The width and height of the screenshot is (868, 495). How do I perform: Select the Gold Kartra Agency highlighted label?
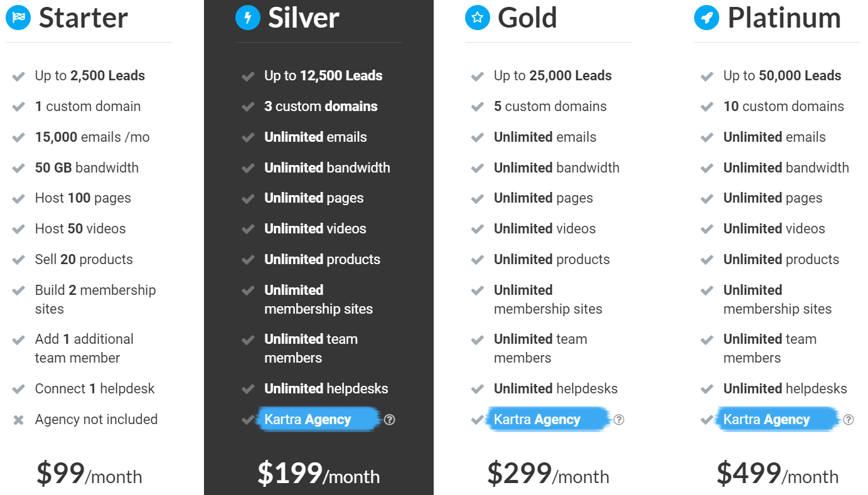[x=547, y=419]
